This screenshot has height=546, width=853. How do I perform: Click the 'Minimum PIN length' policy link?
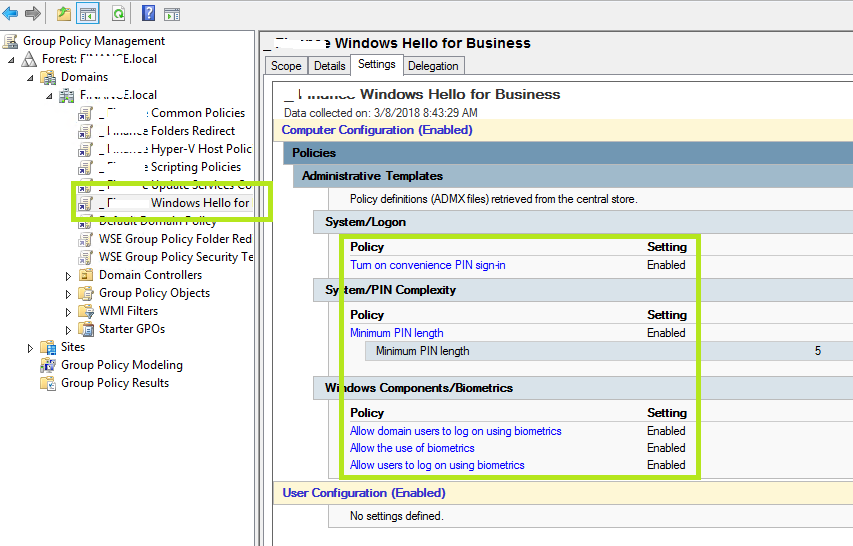point(396,333)
